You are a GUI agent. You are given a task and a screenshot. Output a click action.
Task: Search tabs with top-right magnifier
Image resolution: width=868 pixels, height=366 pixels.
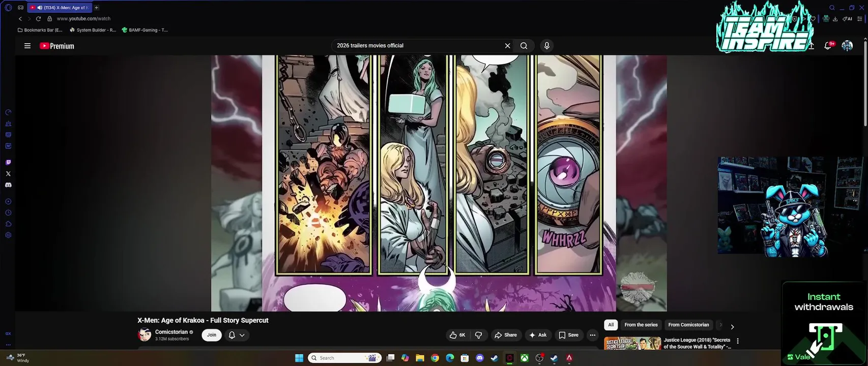[x=832, y=8]
